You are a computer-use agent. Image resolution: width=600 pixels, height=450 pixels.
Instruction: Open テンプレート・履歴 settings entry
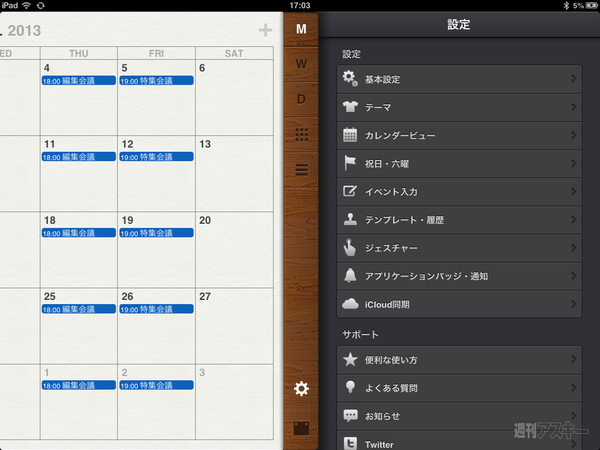pos(459,220)
